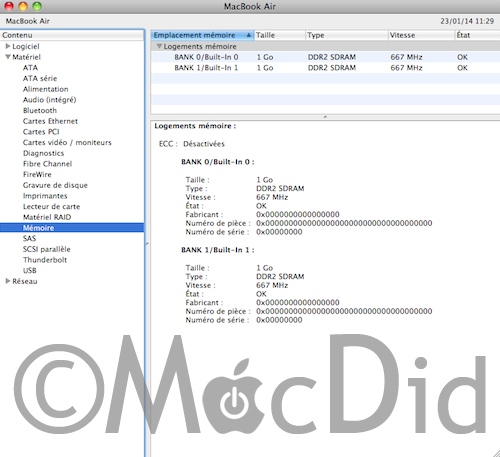Open the Bluetooth hardware entry
Image resolution: width=500 pixels, height=457 pixels.
[40, 110]
